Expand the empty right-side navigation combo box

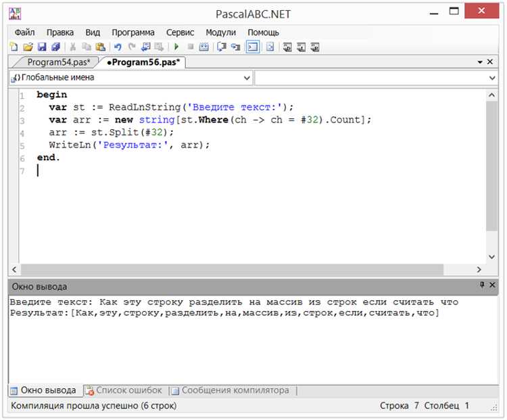coord(492,78)
